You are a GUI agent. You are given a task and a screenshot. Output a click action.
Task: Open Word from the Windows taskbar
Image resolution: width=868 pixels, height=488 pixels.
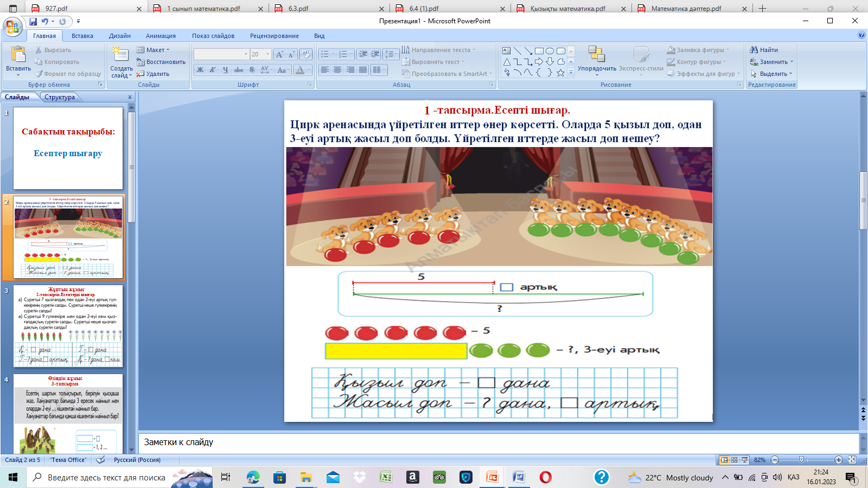pos(519,477)
